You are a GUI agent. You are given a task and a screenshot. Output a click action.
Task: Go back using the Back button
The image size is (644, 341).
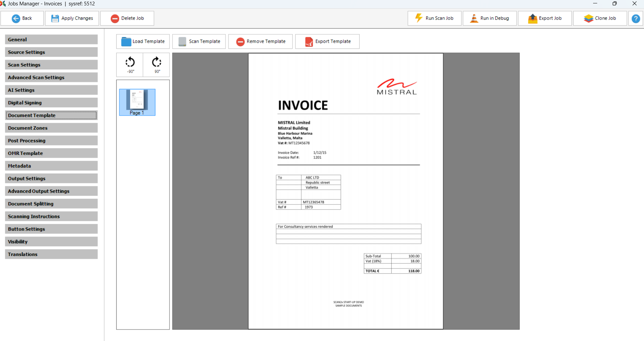click(22, 19)
